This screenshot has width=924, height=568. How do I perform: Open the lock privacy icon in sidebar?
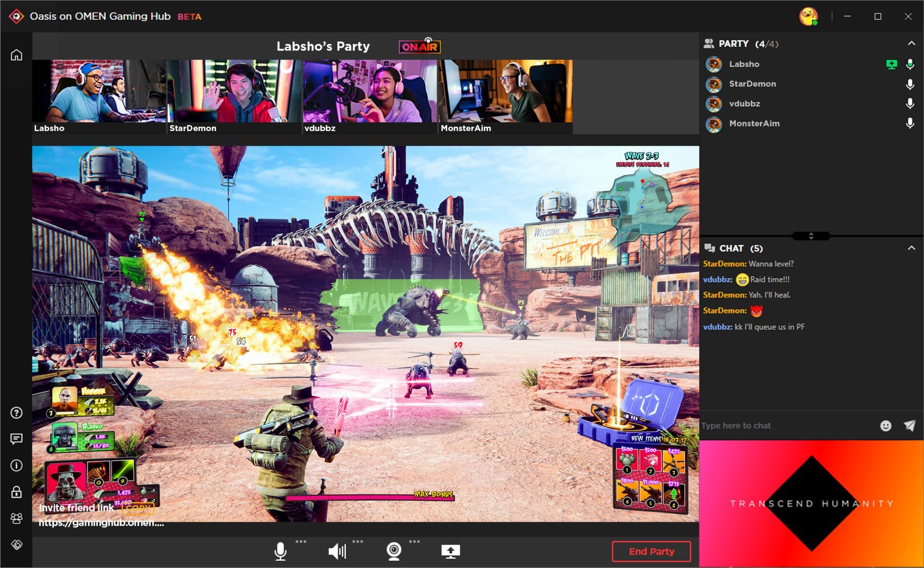pos(16,492)
